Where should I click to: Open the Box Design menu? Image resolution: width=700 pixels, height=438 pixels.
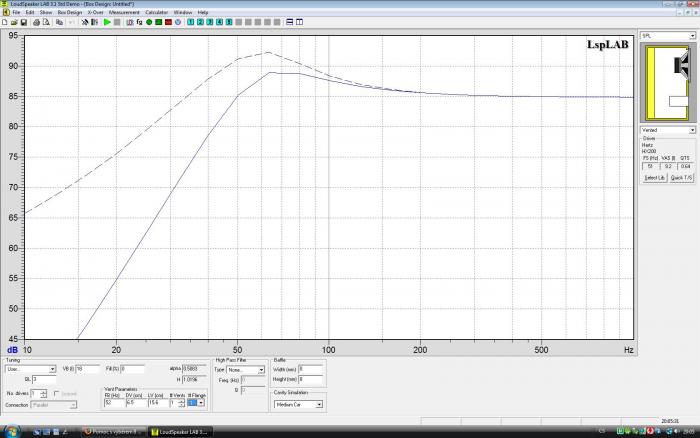[x=69, y=12]
